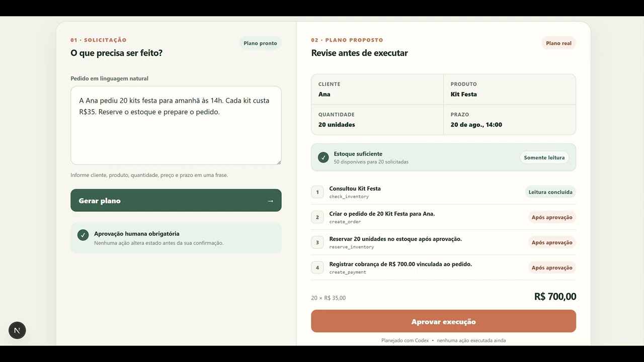
Task: Click the Informe cliente, produto, quantidade hint text
Action: 149,175
